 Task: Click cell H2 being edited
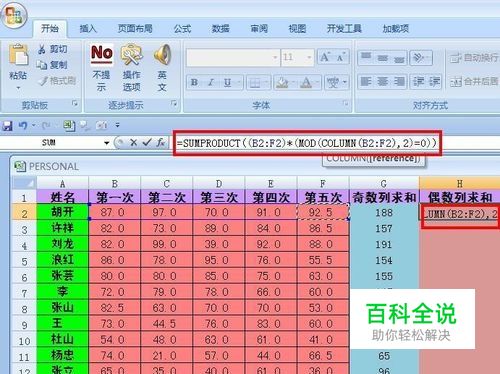coord(460,214)
